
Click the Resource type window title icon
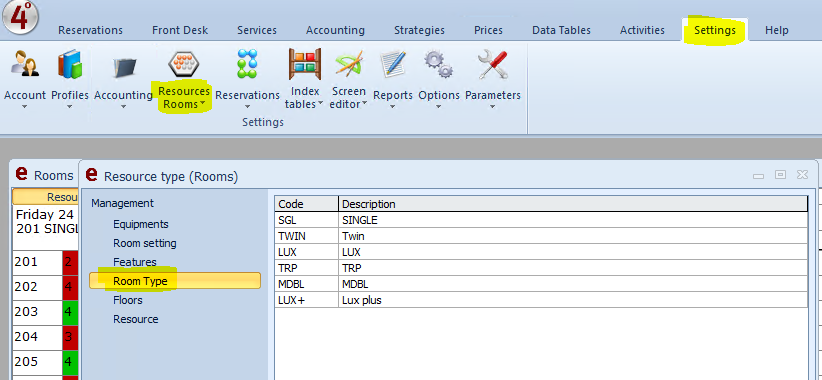point(92,175)
